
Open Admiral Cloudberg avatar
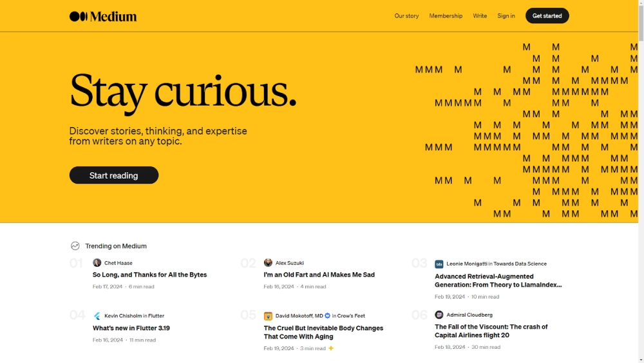[x=439, y=315]
